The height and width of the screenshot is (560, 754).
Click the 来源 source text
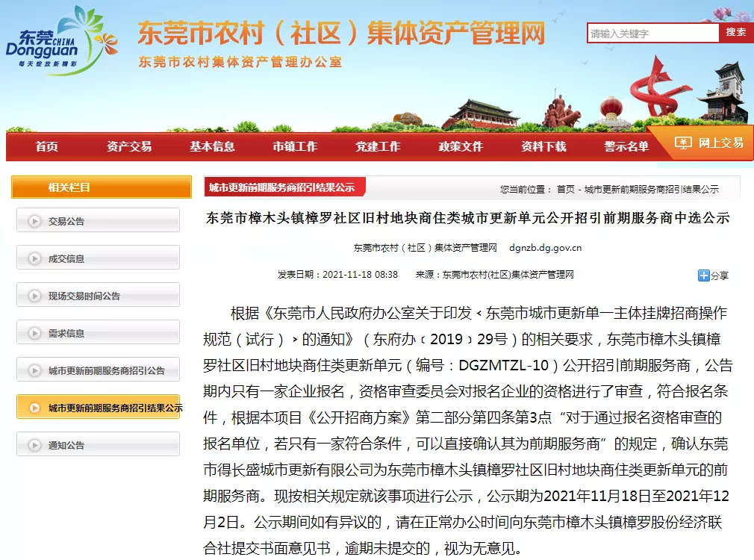point(495,275)
